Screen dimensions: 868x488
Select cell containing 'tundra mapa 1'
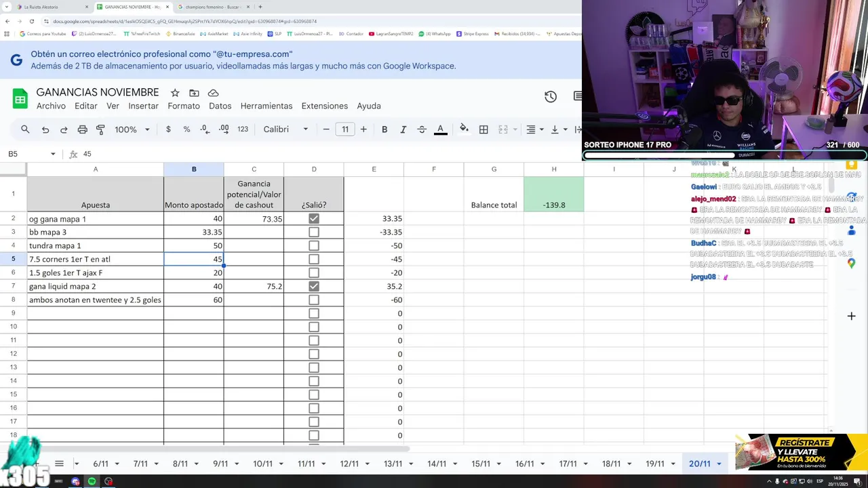(x=96, y=245)
